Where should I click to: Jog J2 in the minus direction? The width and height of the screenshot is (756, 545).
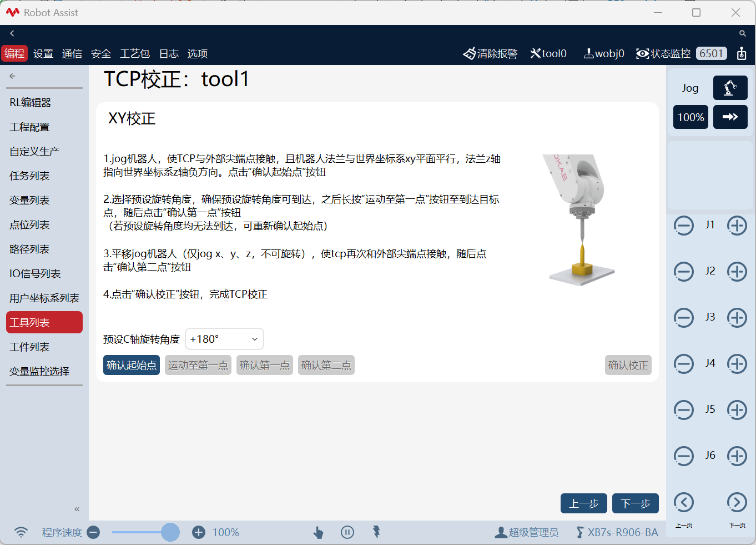(684, 272)
